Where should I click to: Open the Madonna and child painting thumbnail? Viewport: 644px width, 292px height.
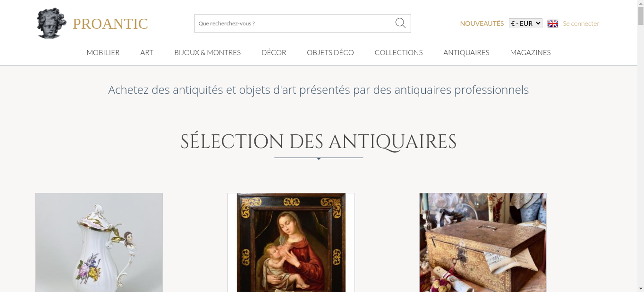[x=291, y=242]
